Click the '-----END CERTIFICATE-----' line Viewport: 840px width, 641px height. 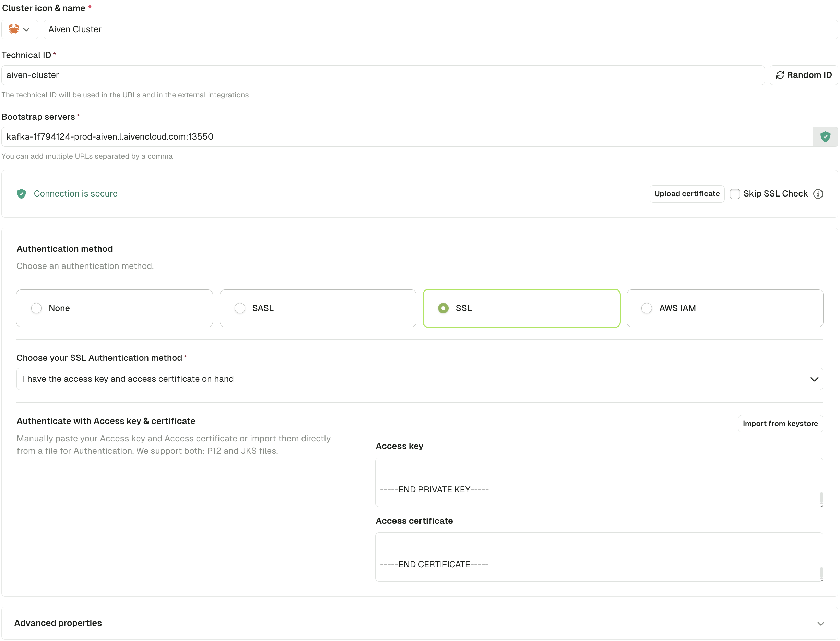[434, 564]
